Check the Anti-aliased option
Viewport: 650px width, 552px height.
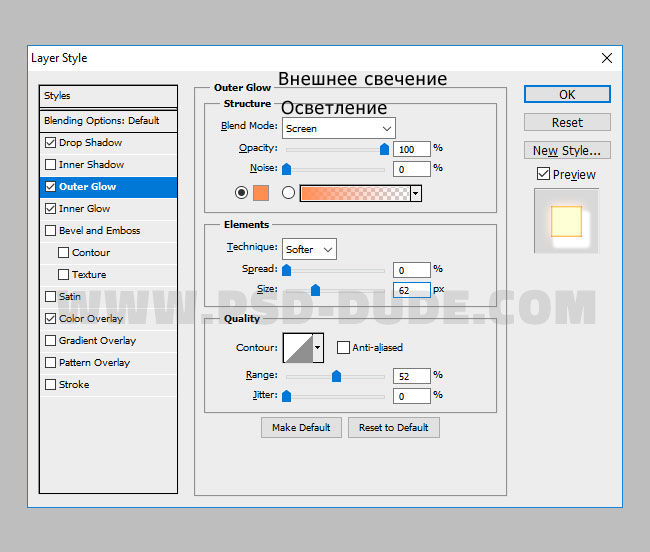click(x=343, y=347)
